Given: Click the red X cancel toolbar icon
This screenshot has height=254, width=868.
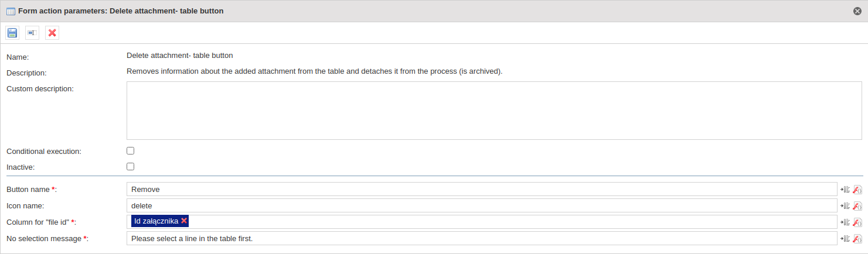Looking at the screenshot, I should click(52, 33).
